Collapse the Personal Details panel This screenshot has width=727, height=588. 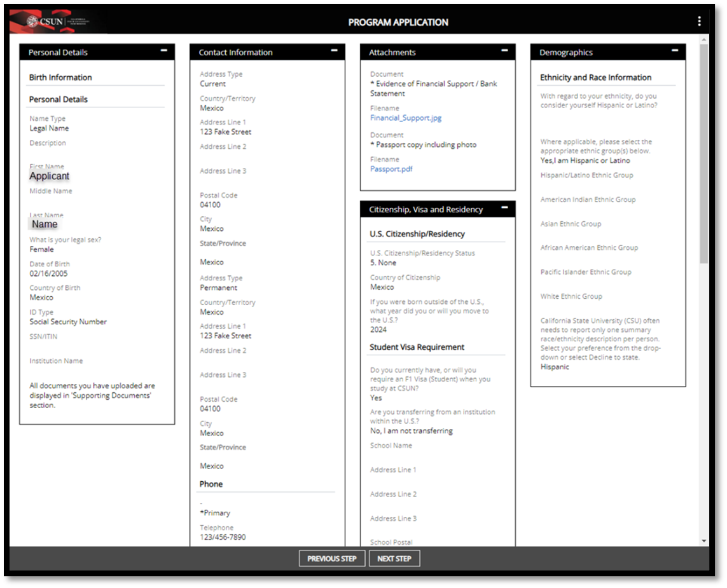164,50
